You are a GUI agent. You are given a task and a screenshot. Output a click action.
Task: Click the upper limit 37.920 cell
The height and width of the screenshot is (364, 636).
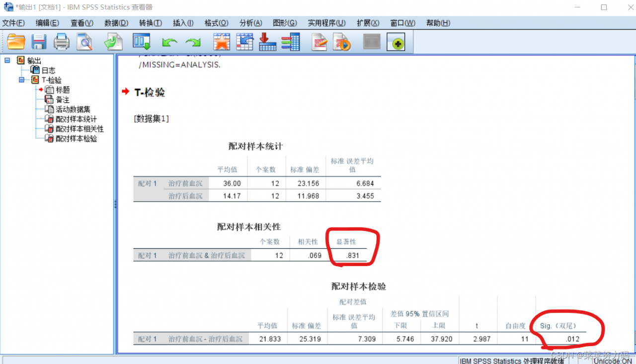442,339
